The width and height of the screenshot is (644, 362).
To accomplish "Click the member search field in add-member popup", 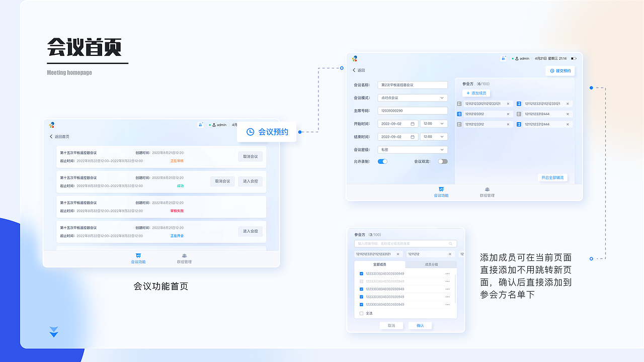I will pyautogui.click(x=406, y=243).
